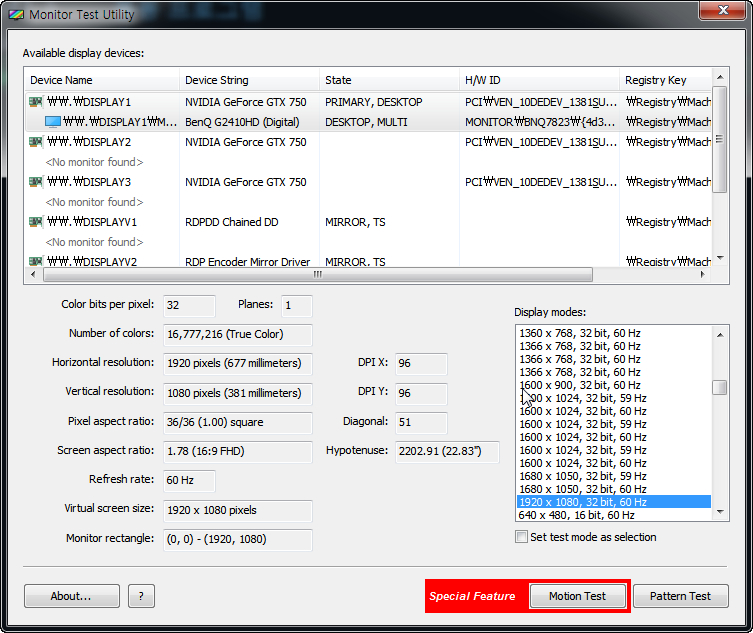This screenshot has height=633, width=753.
Task: Click the device list scroll-up arrow
Action: (720, 77)
